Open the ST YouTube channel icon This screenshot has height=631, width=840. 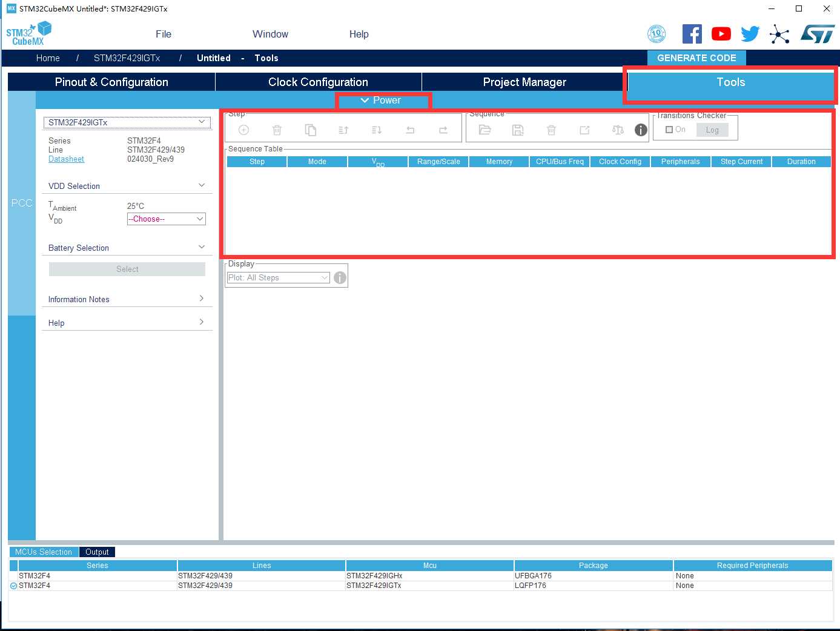[x=721, y=34]
